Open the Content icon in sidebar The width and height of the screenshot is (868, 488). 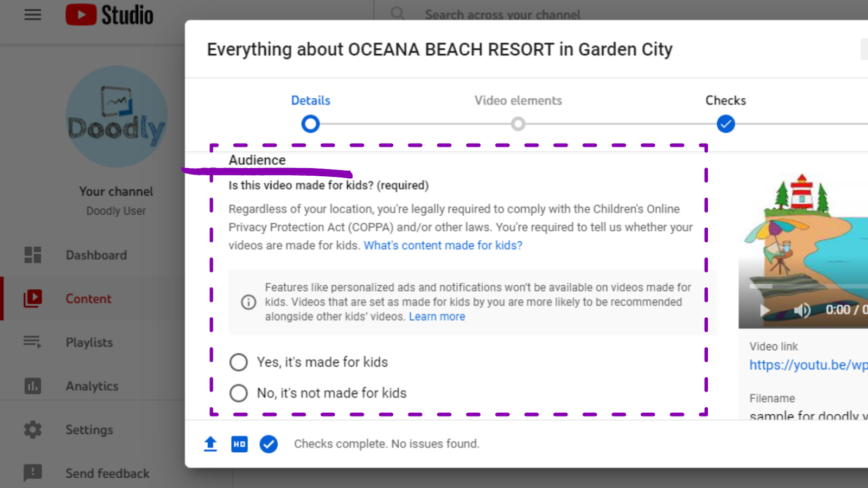coord(33,298)
